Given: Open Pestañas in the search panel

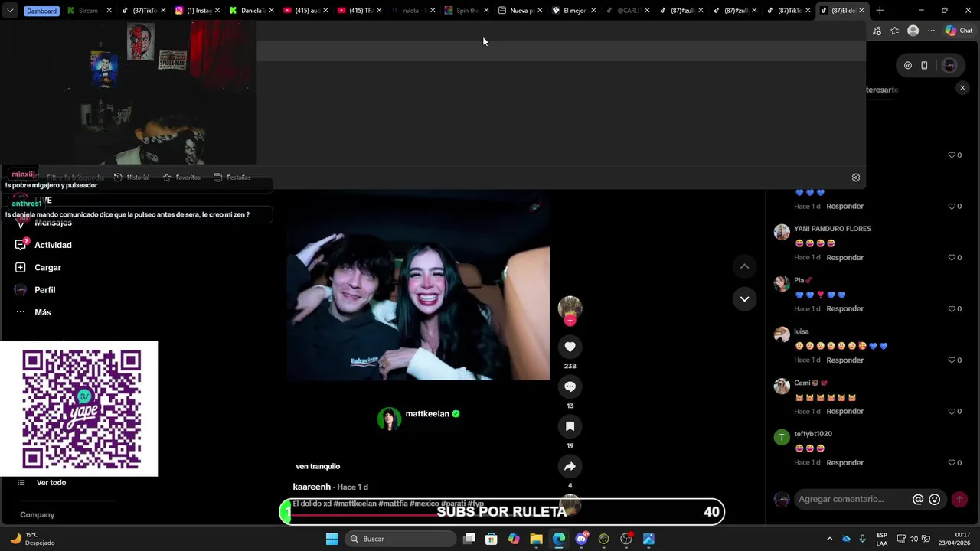Looking at the screenshot, I should point(232,178).
